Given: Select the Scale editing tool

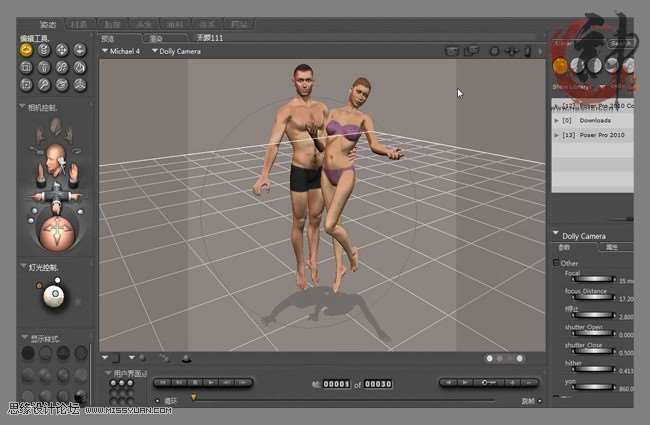Looking at the screenshot, I should [x=26, y=67].
